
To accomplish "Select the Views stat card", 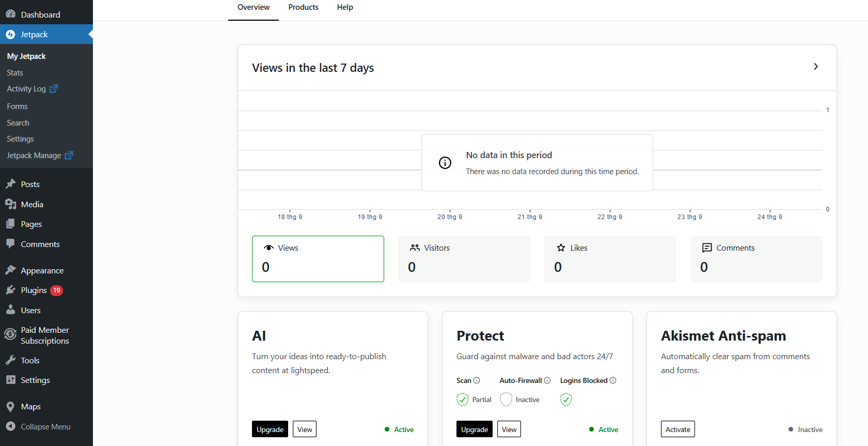I will tap(318, 259).
